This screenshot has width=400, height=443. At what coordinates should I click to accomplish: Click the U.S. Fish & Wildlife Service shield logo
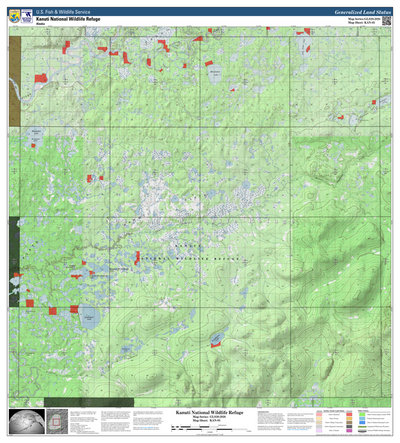(x=14, y=16)
